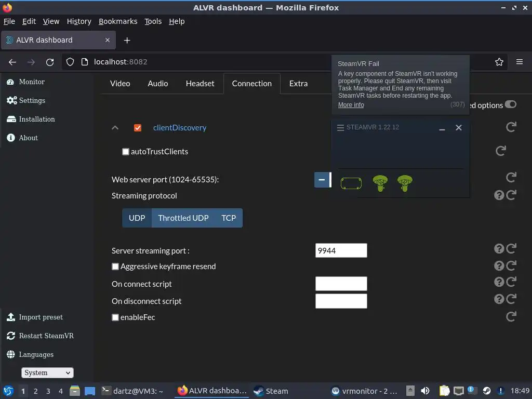The width and height of the screenshot is (532, 399).
Task: Open the SteamVR hamburger menu
Action: click(340, 128)
